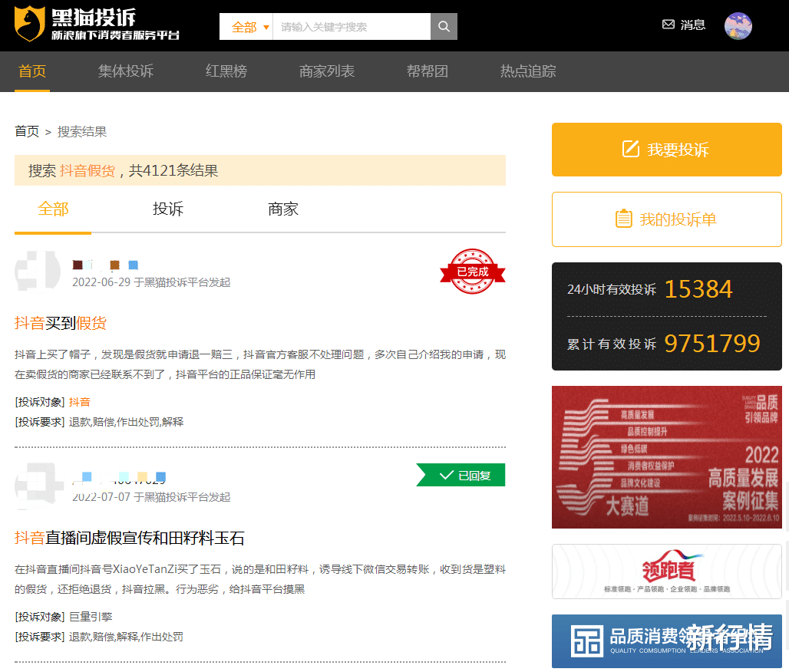The width and height of the screenshot is (789, 672).
Task: Switch to the 投诉 tab
Action: 167,209
